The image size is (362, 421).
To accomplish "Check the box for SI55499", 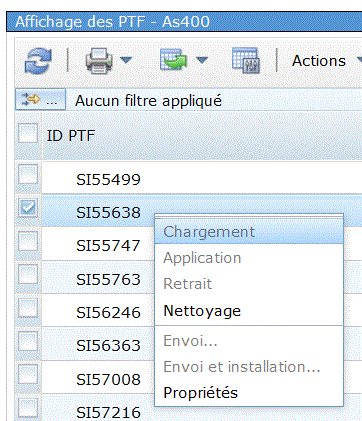I will coord(28,174).
